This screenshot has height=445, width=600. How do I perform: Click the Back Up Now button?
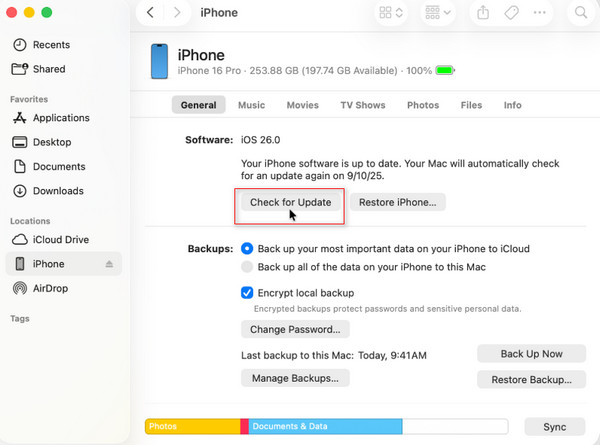(x=531, y=354)
